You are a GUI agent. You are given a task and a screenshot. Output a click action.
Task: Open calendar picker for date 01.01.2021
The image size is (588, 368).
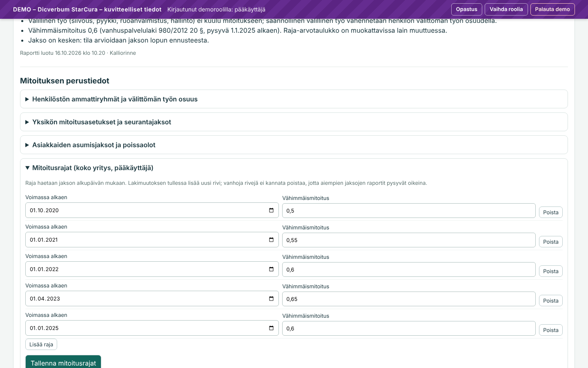tap(271, 240)
